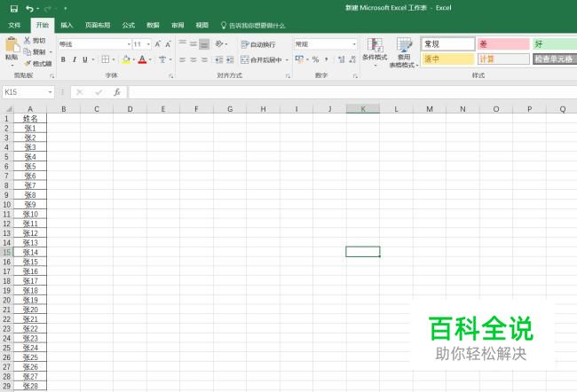
Task: Switch to Page Layout (页面布局) tab
Action: point(98,25)
